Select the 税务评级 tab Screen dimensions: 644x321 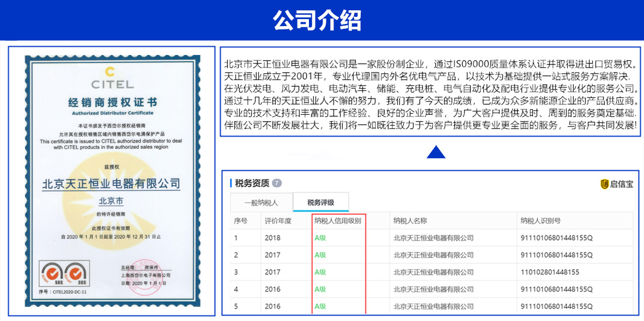pyautogui.click(x=321, y=202)
